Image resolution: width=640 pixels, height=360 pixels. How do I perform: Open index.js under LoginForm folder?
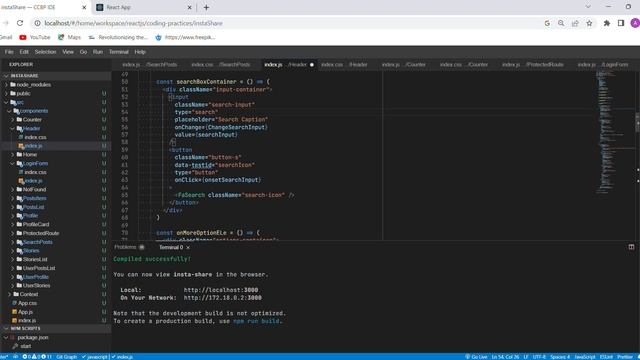coord(33,181)
